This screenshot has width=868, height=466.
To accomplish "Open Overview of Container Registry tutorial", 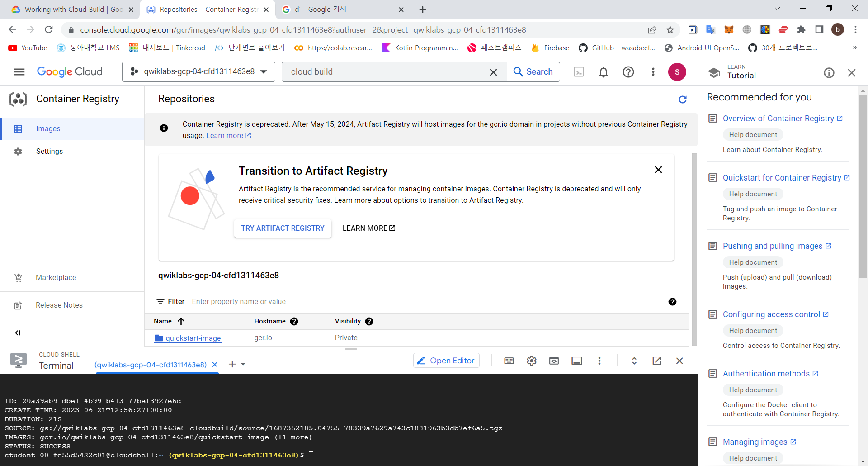I will pos(783,119).
